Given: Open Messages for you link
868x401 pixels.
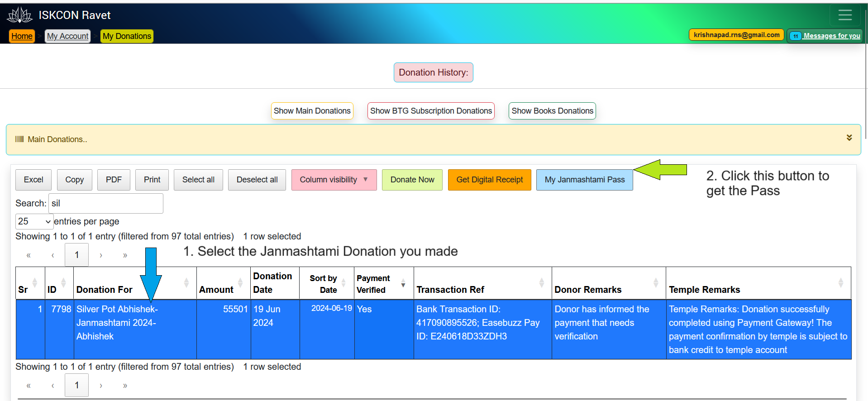Looking at the screenshot, I should coord(825,36).
